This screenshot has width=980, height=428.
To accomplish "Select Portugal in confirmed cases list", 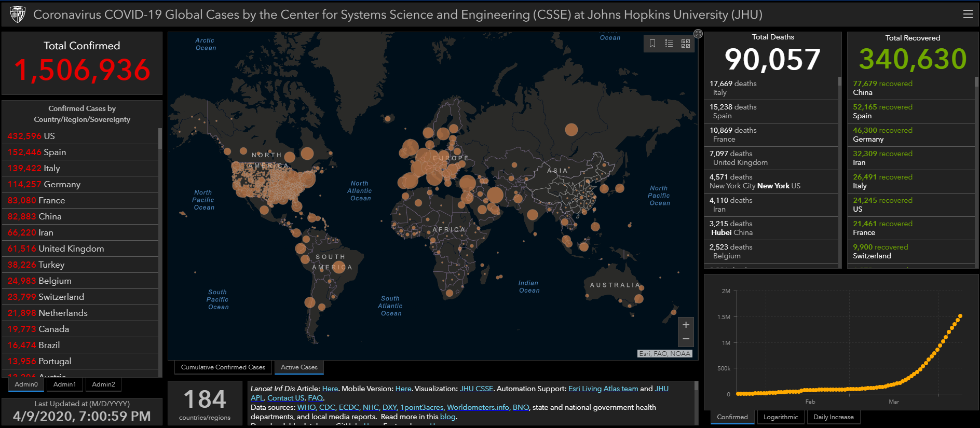I will pyautogui.click(x=80, y=361).
